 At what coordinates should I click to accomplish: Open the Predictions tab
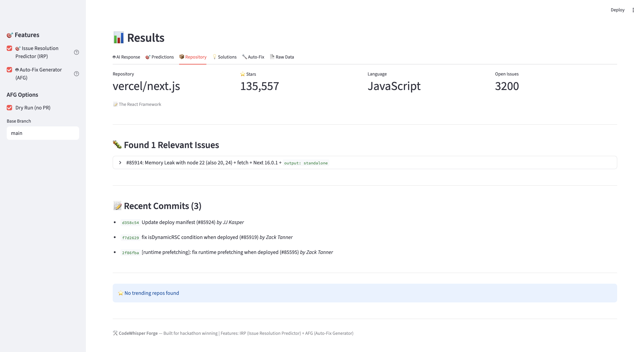click(x=159, y=57)
